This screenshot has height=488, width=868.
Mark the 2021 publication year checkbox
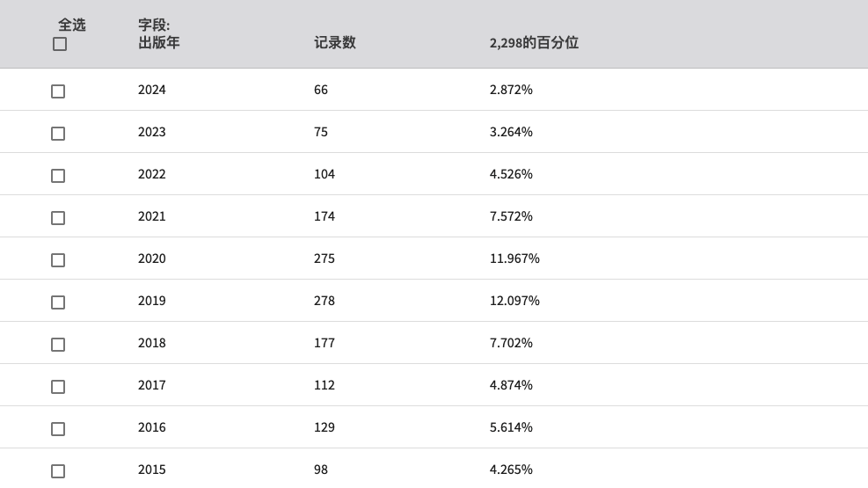58,218
